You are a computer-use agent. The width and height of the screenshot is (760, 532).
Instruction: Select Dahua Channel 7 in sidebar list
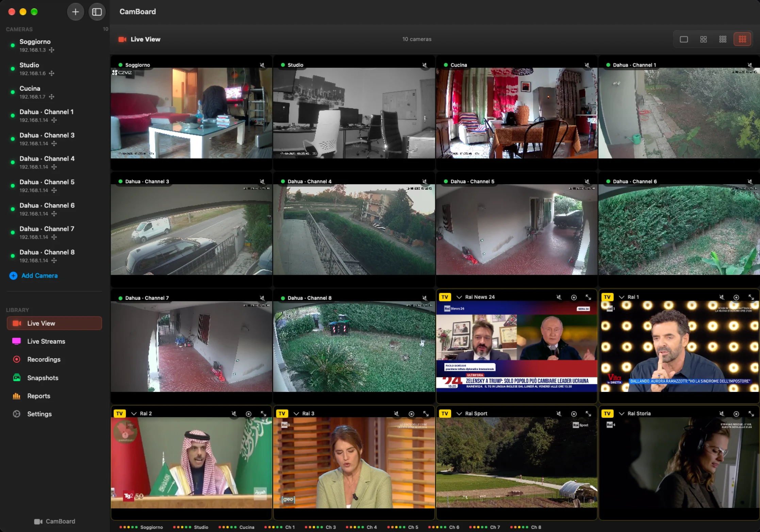[54, 233]
